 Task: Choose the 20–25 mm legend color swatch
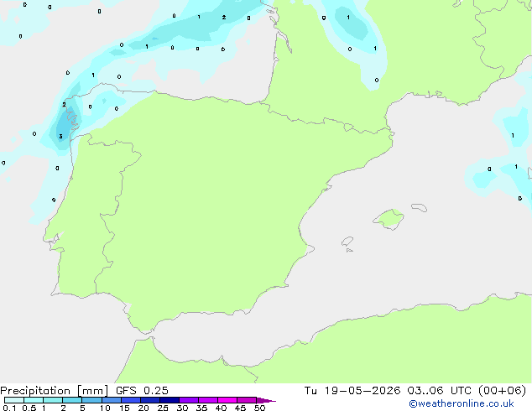point(150,400)
